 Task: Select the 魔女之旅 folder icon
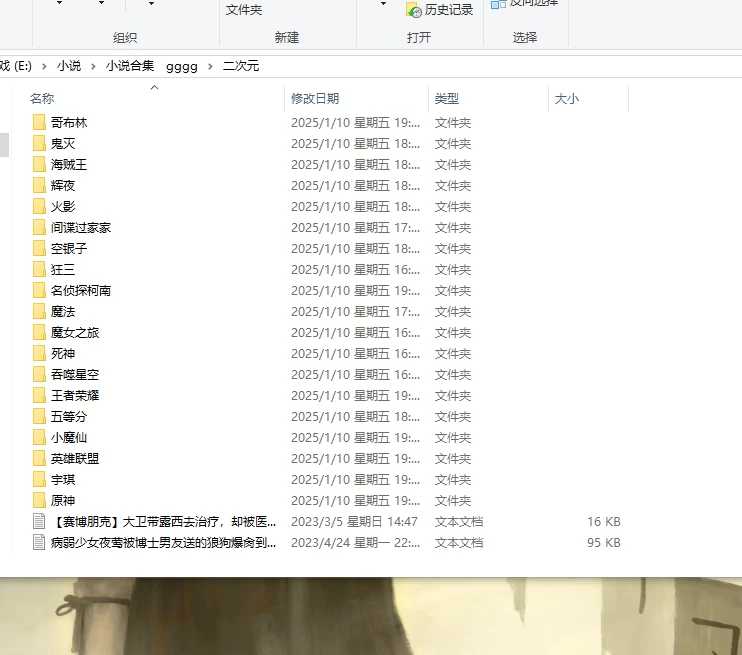coord(39,332)
